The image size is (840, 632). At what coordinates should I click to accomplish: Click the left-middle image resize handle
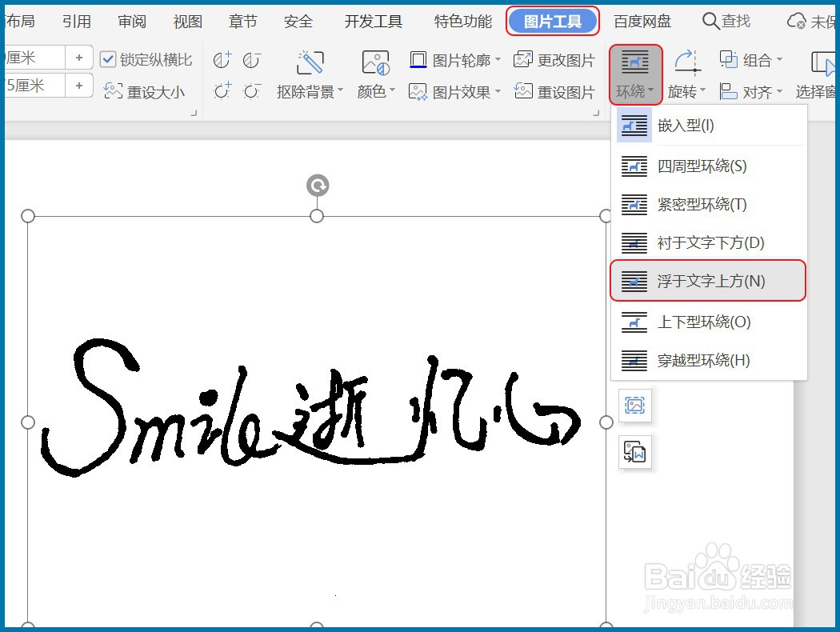pos(28,422)
